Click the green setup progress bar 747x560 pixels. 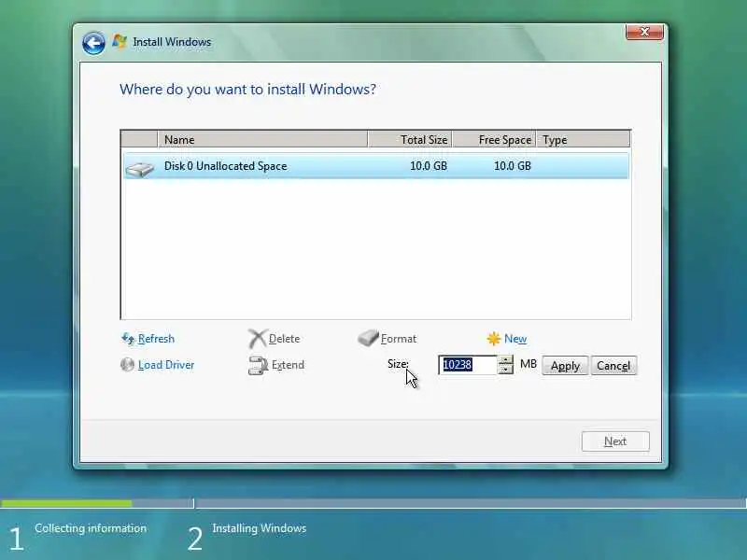[66, 503]
